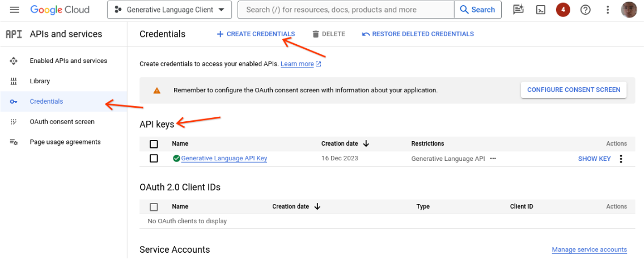Click the user account avatar
Image resolution: width=644 pixels, height=259 pixels.
pyautogui.click(x=629, y=10)
